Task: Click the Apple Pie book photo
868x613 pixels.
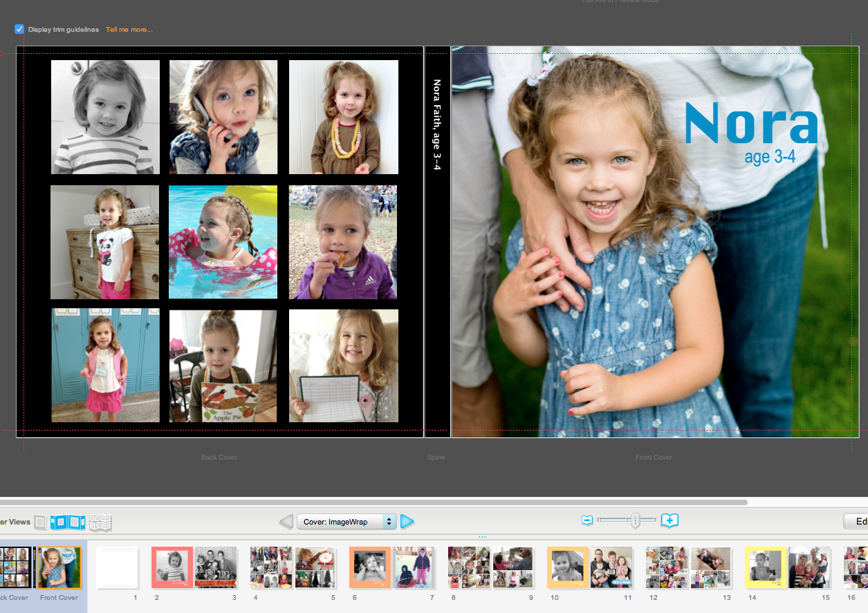Action: tap(223, 366)
